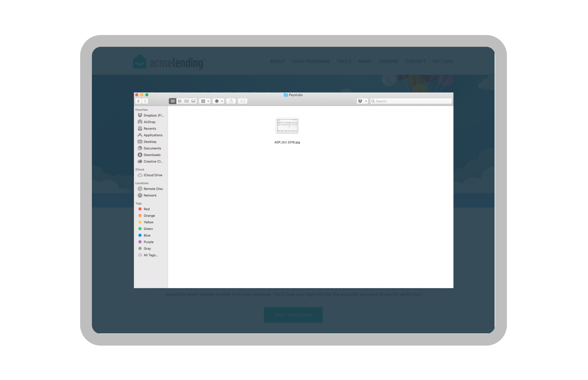Open the gear action menu

point(218,101)
